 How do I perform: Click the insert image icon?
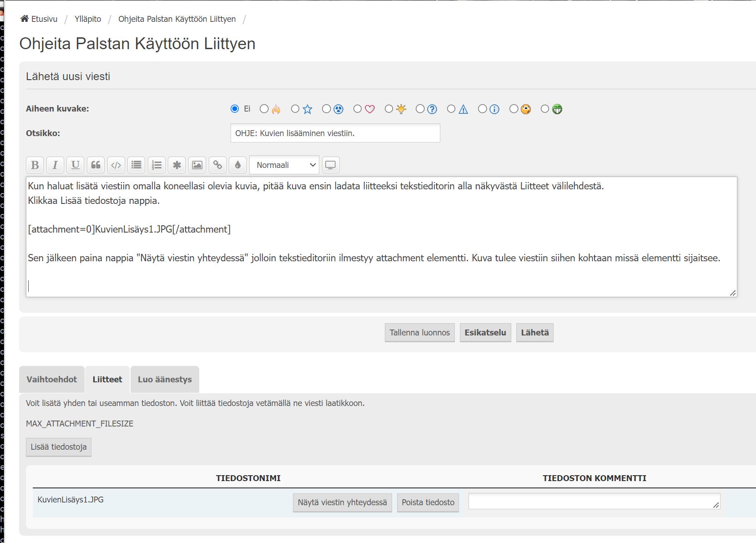197,165
